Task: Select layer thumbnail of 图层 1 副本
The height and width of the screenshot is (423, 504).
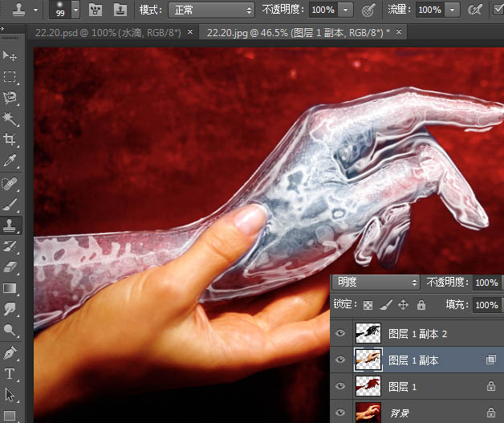Action: 368,360
